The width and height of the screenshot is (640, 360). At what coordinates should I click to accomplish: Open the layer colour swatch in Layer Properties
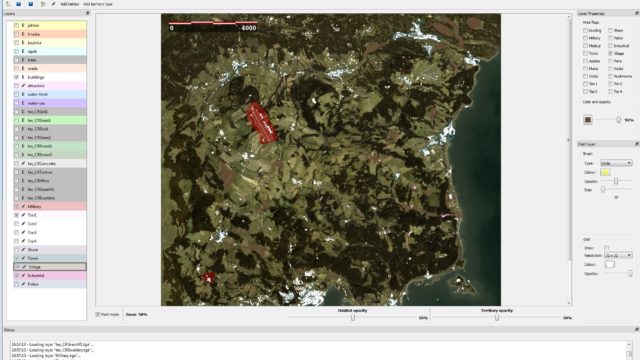[x=588, y=120]
